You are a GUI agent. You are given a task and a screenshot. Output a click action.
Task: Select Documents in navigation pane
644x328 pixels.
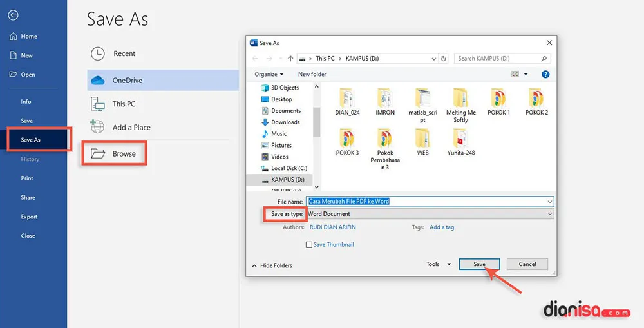point(281,111)
